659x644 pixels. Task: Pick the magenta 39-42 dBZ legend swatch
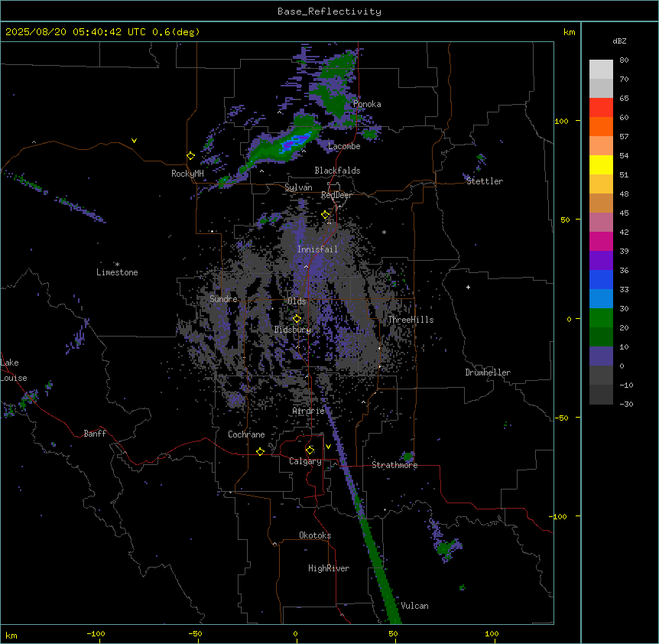click(x=601, y=242)
